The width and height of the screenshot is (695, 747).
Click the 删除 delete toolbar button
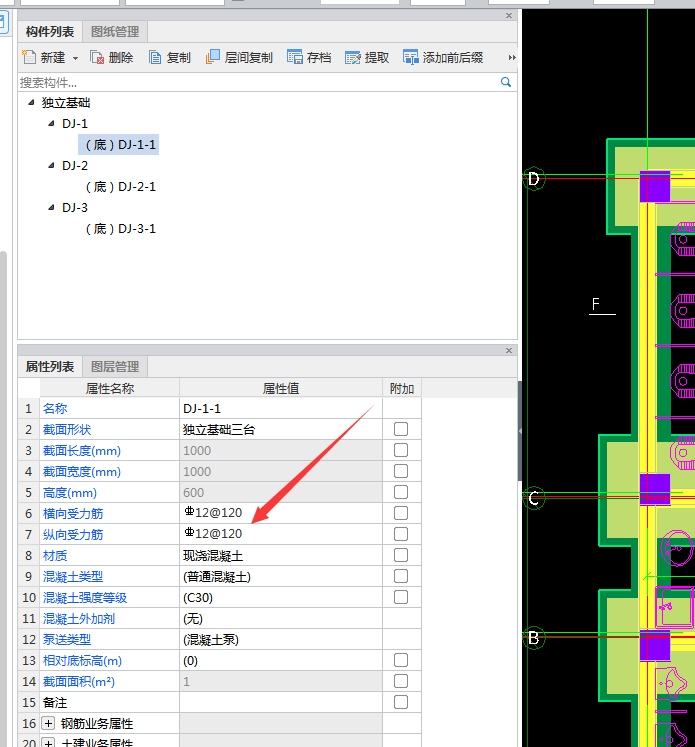(x=112, y=58)
